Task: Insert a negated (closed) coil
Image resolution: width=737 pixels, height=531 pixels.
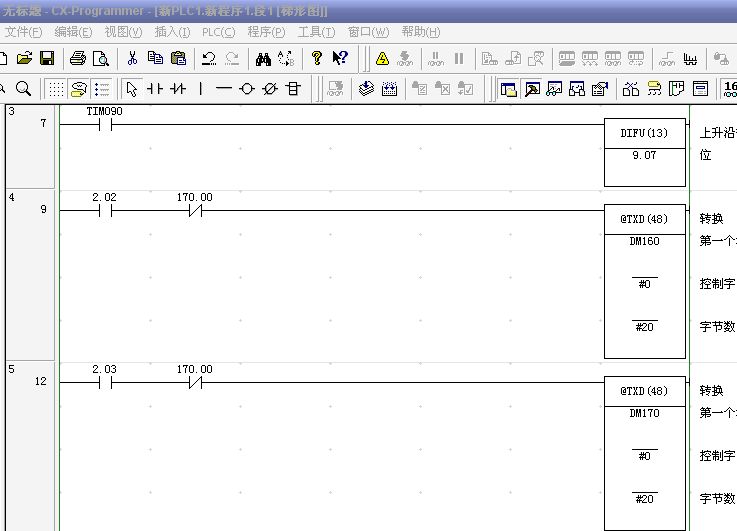Action: click(269, 89)
